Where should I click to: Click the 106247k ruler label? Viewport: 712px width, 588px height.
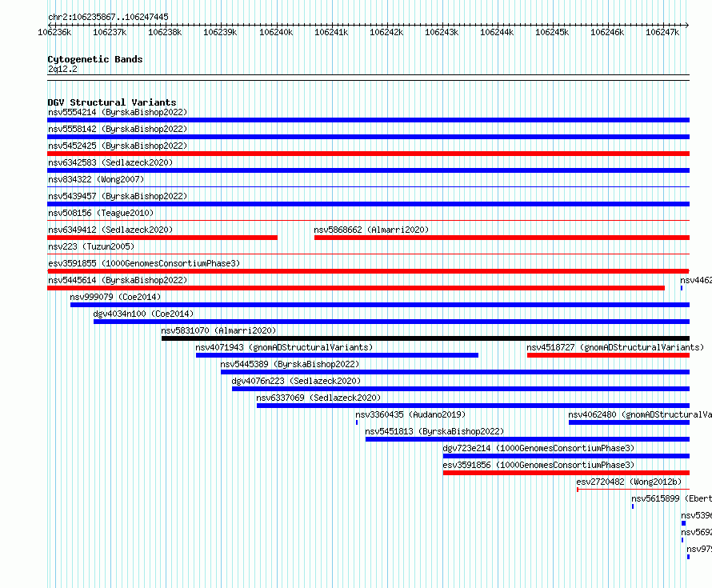(x=662, y=32)
